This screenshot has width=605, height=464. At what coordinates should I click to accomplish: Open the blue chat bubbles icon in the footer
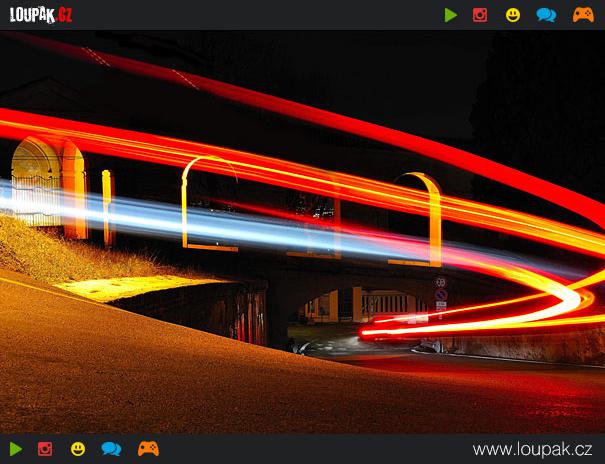pos(111,449)
